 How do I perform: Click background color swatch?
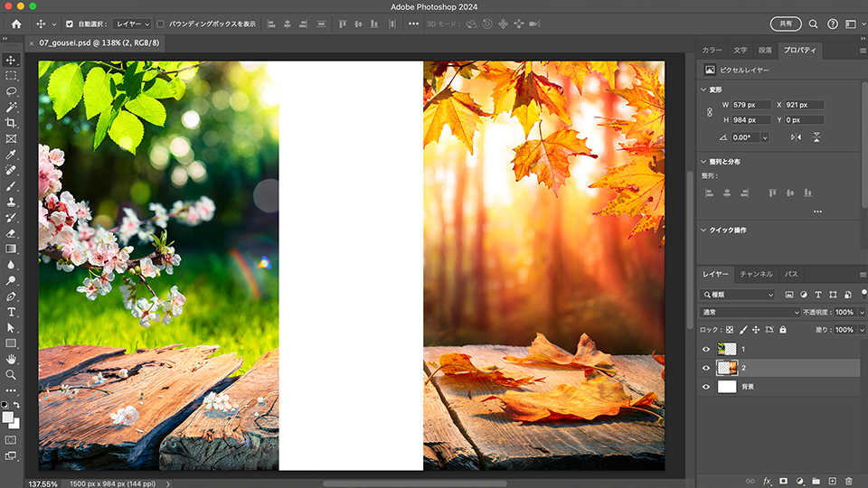pyautogui.click(x=15, y=425)
